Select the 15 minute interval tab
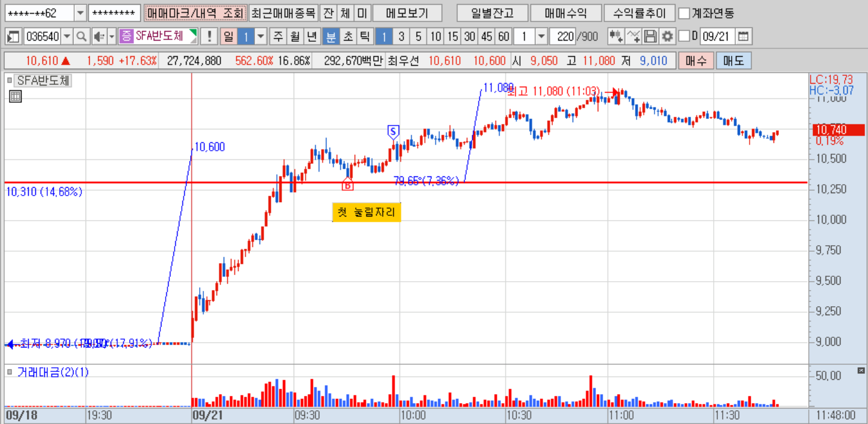This screenshot has width=868, height=424. pyautogui.click(x=453, y=36)
